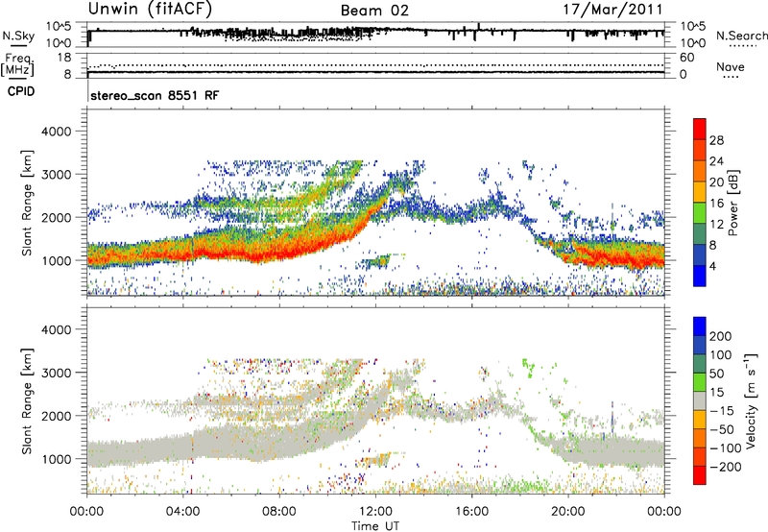Click the 'Beam 02' header label
This screenshot has height=532, width=768.
click(x=374, y=11)
